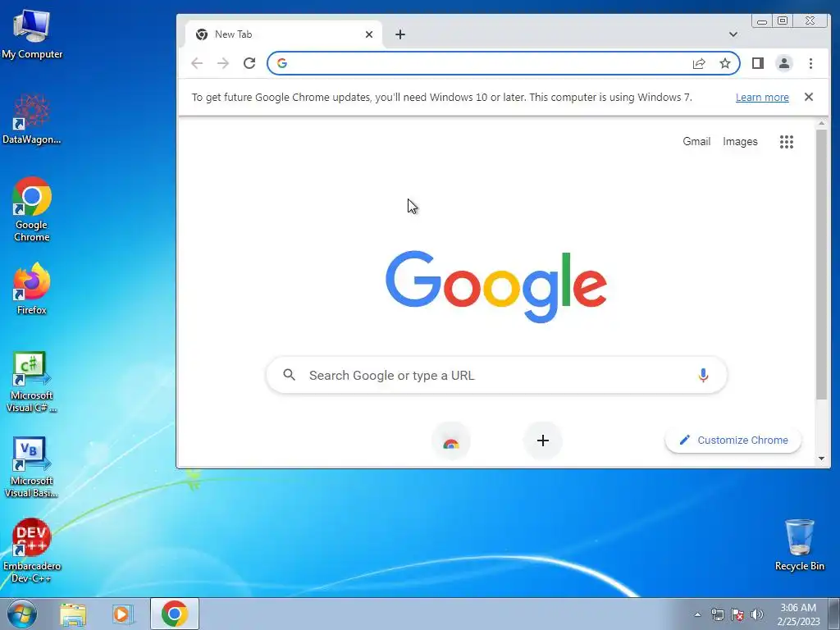The image size is (840, 630).
Task: Click the Chrome taskbar button
Action: [x=175, y=614]
